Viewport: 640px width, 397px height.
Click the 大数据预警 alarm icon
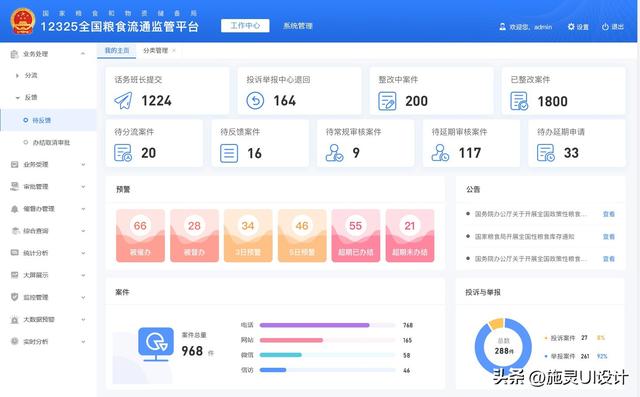(14, 319)
